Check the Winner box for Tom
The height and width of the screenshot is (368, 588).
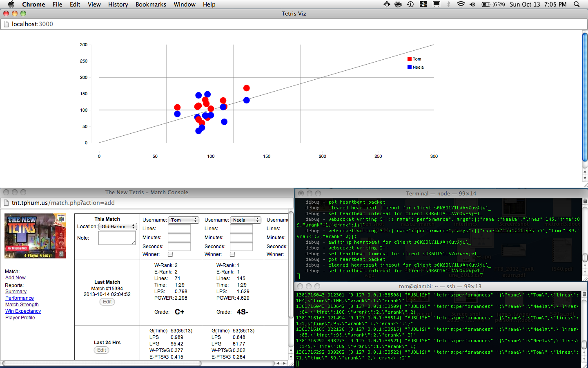[x=170, y=254]
